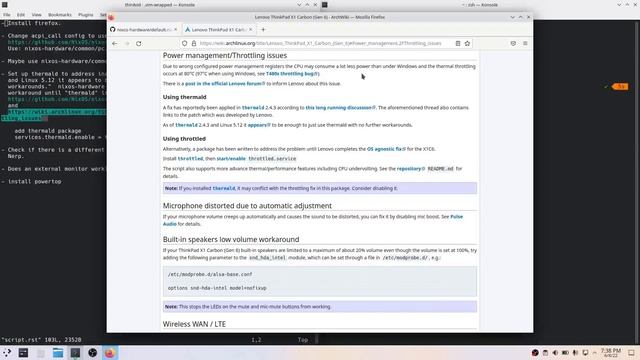The width and height of the screenshot is (640, 360).
Task: Check battery status in system tray
Action: pyautogui.click(x=565, y=353)
